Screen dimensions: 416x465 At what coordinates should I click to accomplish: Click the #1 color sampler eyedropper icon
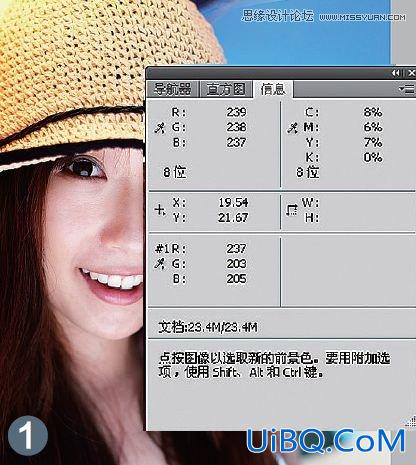(160, 264)
